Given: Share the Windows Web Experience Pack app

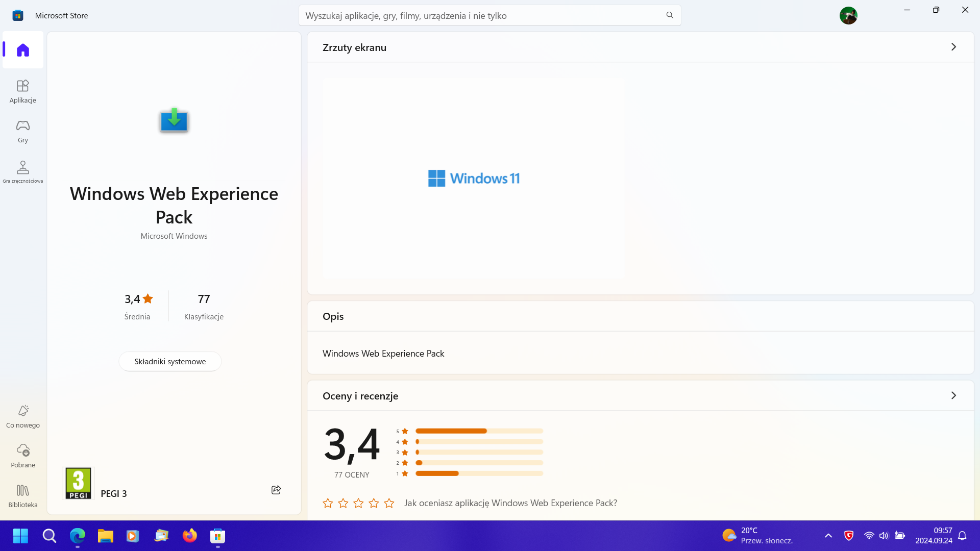Looking at the screenshot, I should pos(276,489).
